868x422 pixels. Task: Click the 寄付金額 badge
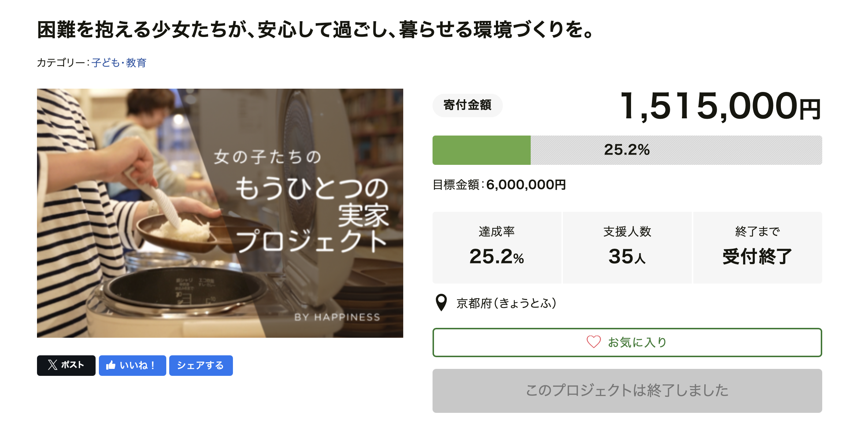click(x=467, y=105)
